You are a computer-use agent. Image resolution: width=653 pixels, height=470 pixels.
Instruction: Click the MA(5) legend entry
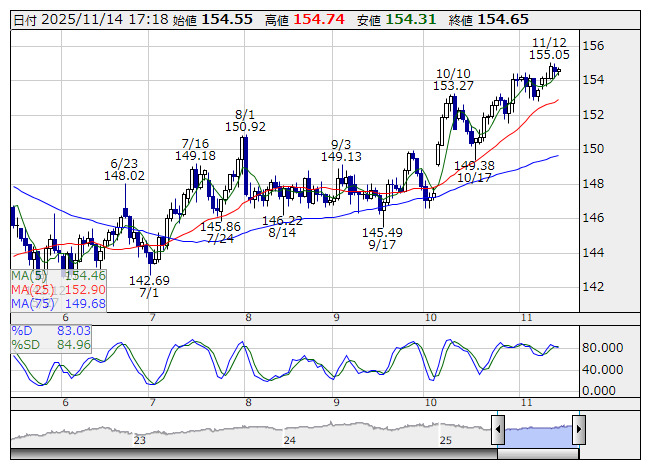[x=58, y=276]
